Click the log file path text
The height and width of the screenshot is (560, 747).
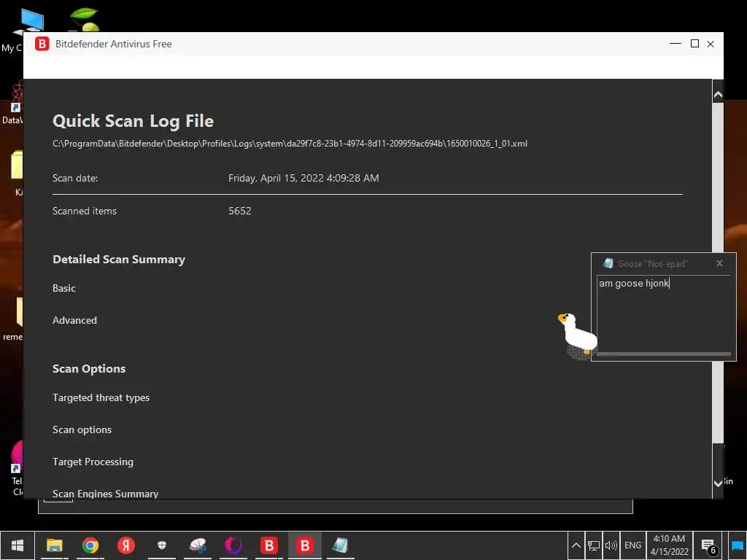(290, 144)
